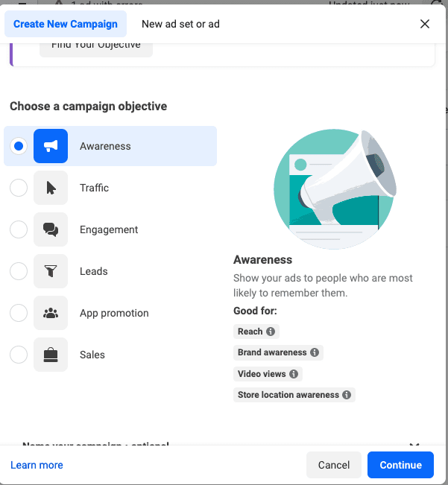Click the Awareness megaphone icon

coord(51,146)
